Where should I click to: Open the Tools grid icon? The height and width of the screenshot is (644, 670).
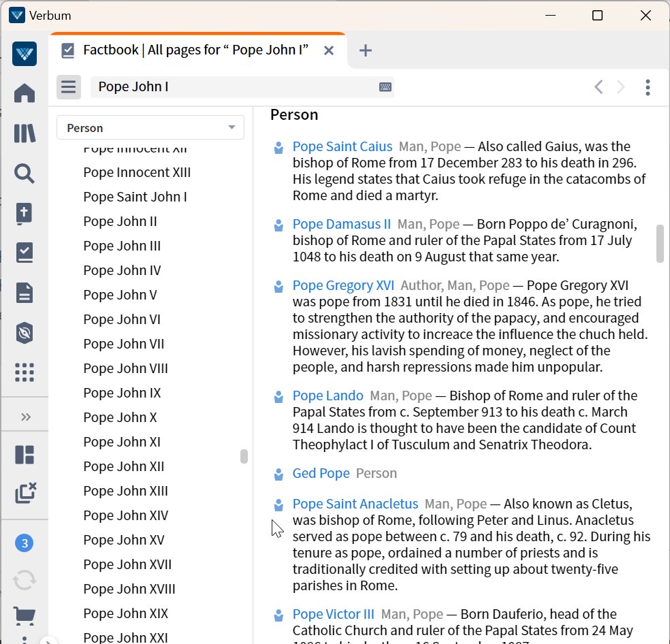(x=25, y=372)
